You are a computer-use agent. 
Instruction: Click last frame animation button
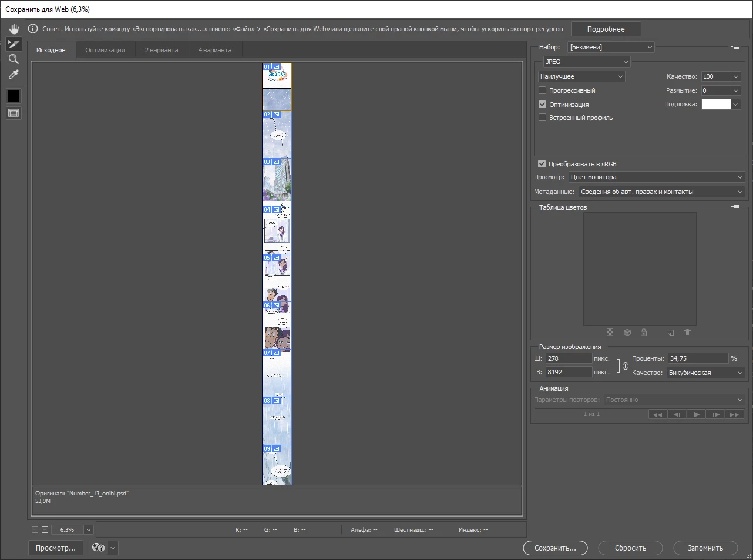point(734,414)
